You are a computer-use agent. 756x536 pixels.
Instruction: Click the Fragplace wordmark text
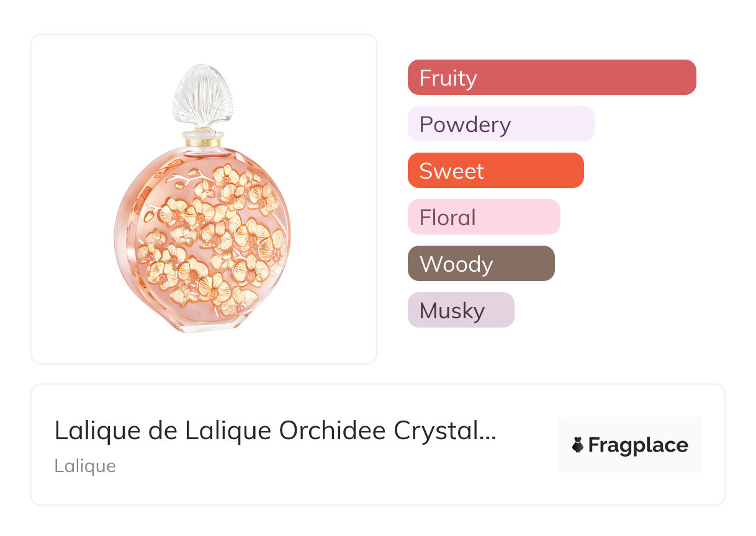coord(638,445)
